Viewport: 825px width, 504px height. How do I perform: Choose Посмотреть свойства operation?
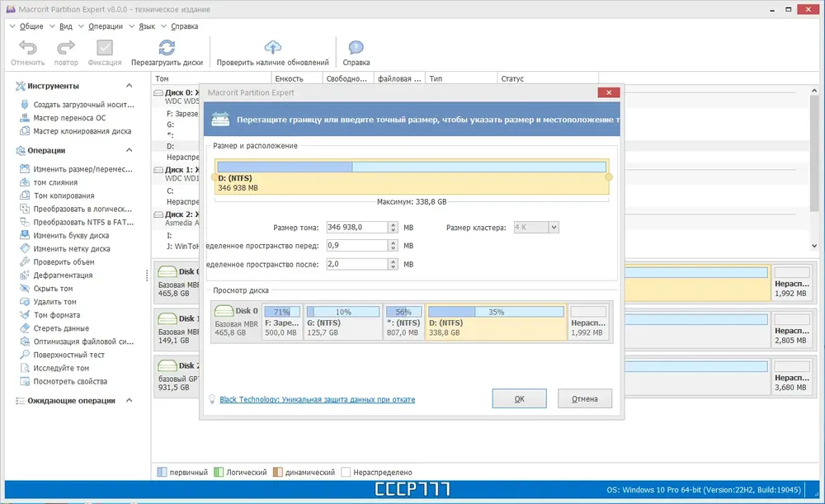tap(64, 381)
